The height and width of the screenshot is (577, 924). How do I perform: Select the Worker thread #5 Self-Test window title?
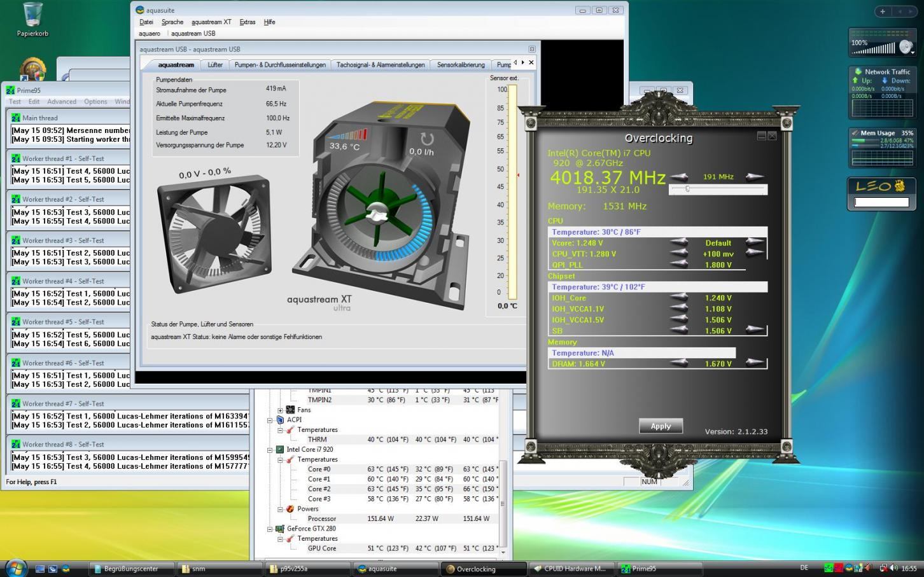pos(63,322)
